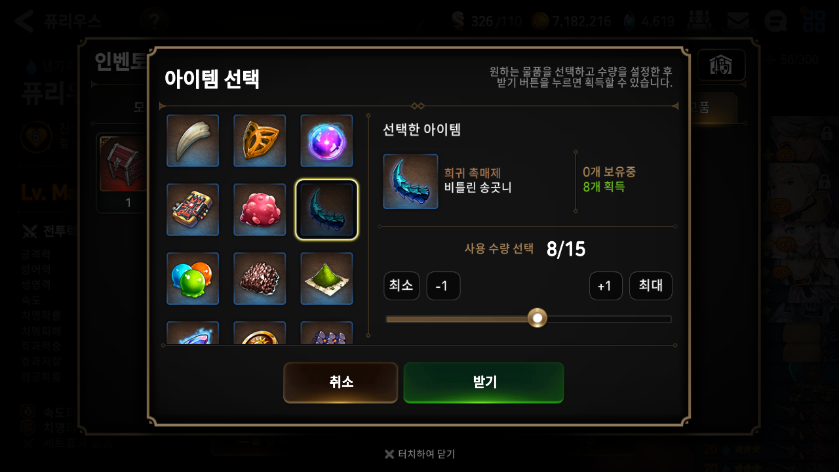Set quantity to maximum with 최대

[651, 286]
